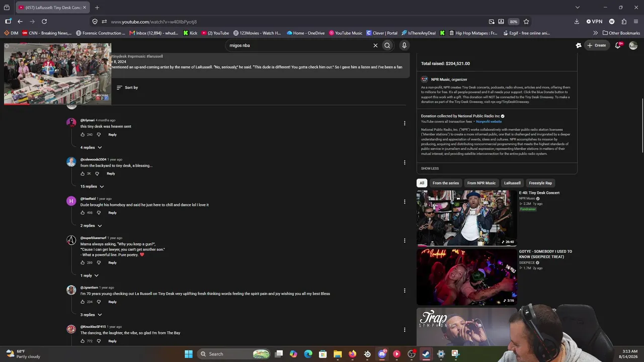
Task: Open the Sort by comments menu
Action: 127,87
